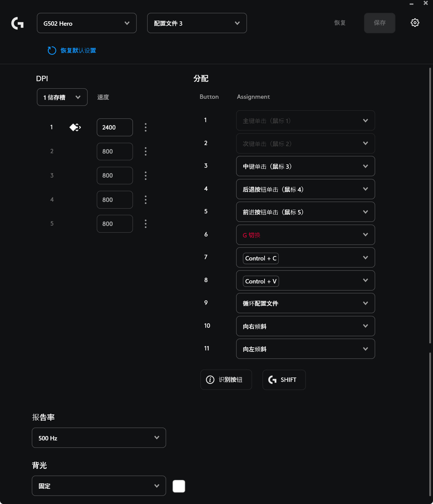Image resolution: width=433 pixels, height=504 pixels.
Task: Click the Assignment column header
Action: tap(253, 97)
